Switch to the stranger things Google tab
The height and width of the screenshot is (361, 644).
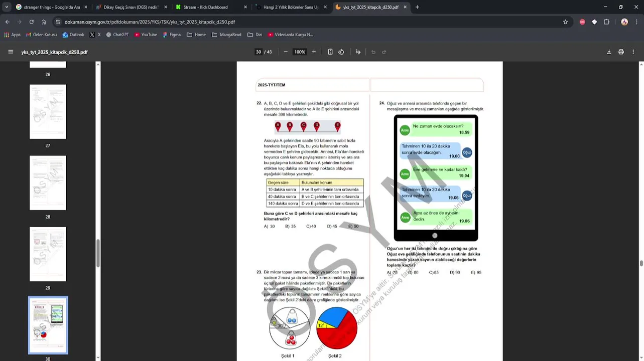[51, 7]
